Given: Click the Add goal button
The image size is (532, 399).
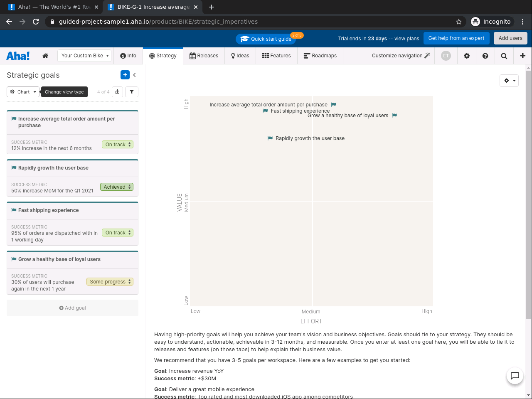Looking at the screenshot, I should (72, 308).
